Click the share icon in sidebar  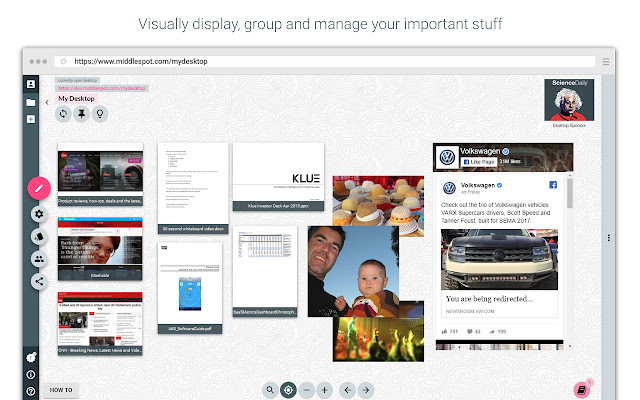click(x=39, y=281)
